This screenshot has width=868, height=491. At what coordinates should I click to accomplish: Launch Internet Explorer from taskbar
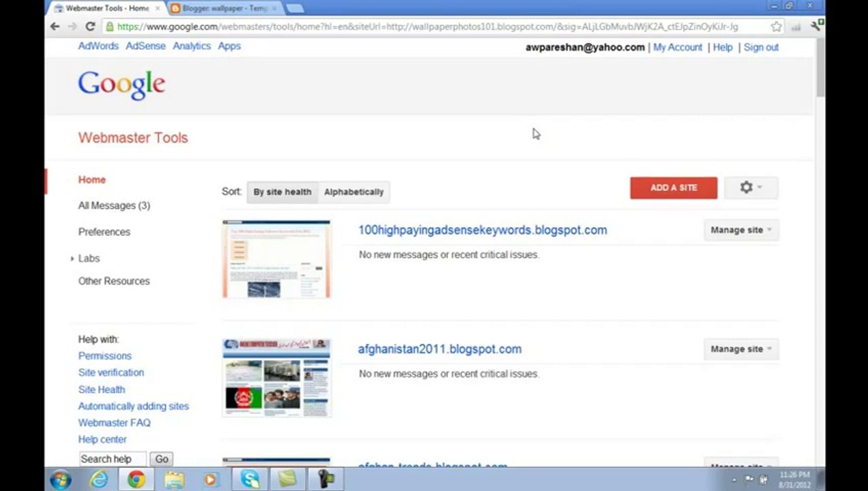click(x=99, y=479)
